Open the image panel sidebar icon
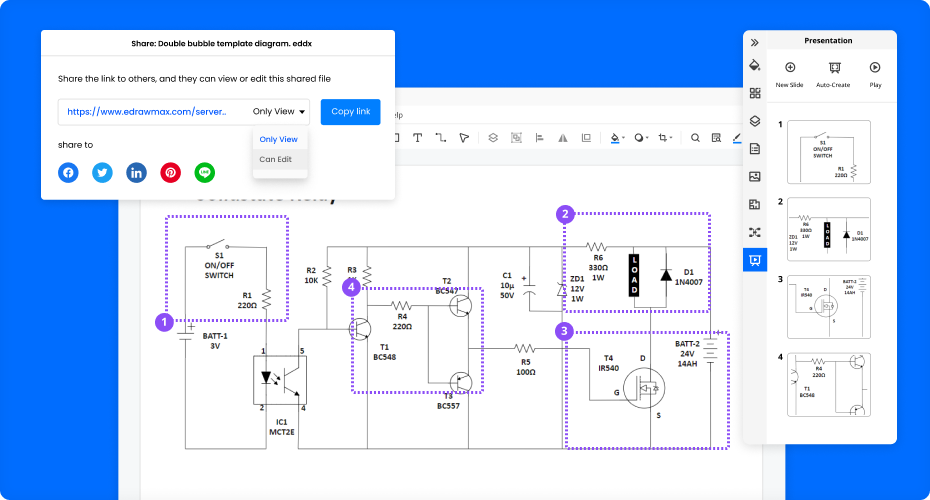Screen dimensions: 930x500 [x=755, y=176]
